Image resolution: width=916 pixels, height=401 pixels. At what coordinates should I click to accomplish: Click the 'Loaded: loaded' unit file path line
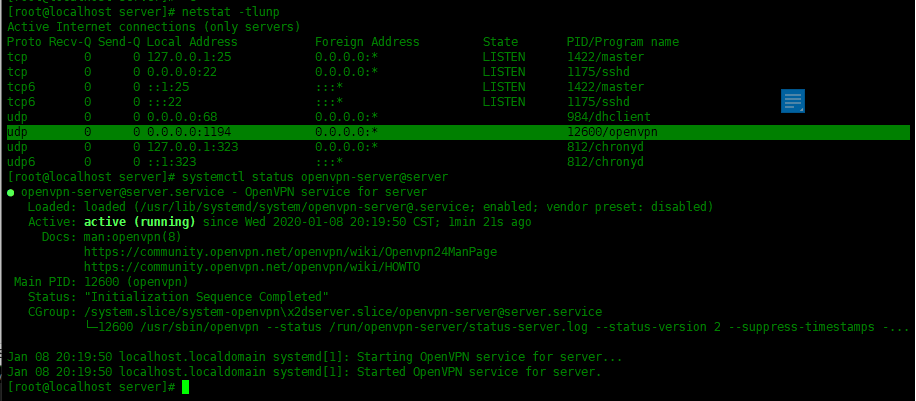click(370, 207)
